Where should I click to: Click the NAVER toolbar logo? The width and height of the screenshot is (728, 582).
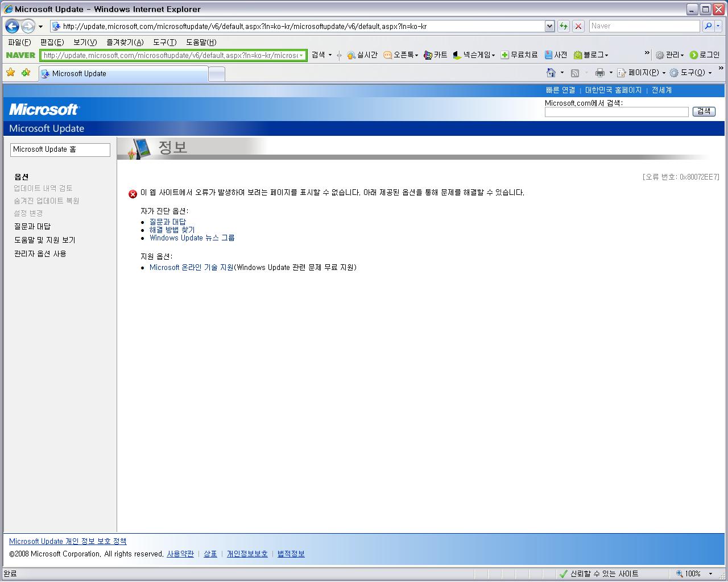pyautogui.click(x=20, y=55)
